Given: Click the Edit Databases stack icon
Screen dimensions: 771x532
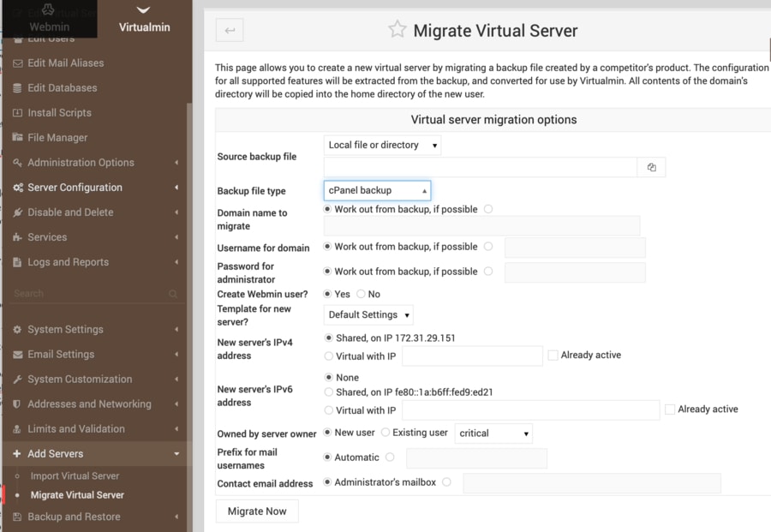Looking at the screenshot, I should [18, 88].
